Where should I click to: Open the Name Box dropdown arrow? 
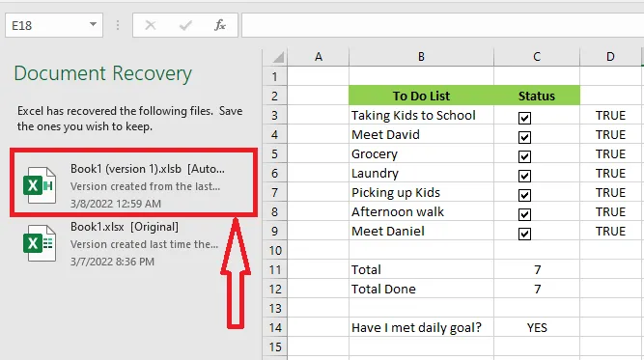point(94,25)
